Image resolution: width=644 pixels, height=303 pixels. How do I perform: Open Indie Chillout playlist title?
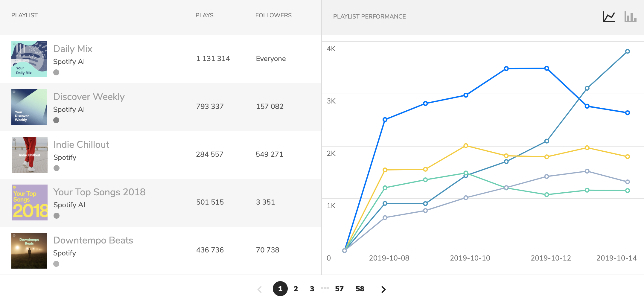click(81, 144)
